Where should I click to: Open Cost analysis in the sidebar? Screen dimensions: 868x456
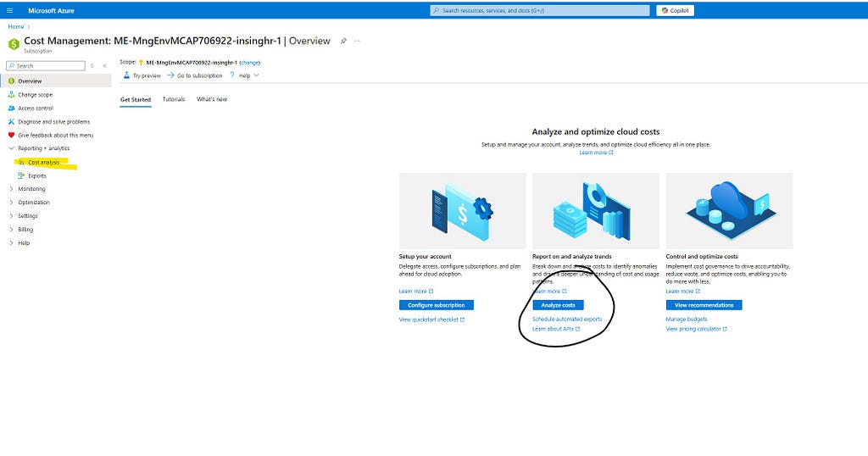tap(44, 162)
